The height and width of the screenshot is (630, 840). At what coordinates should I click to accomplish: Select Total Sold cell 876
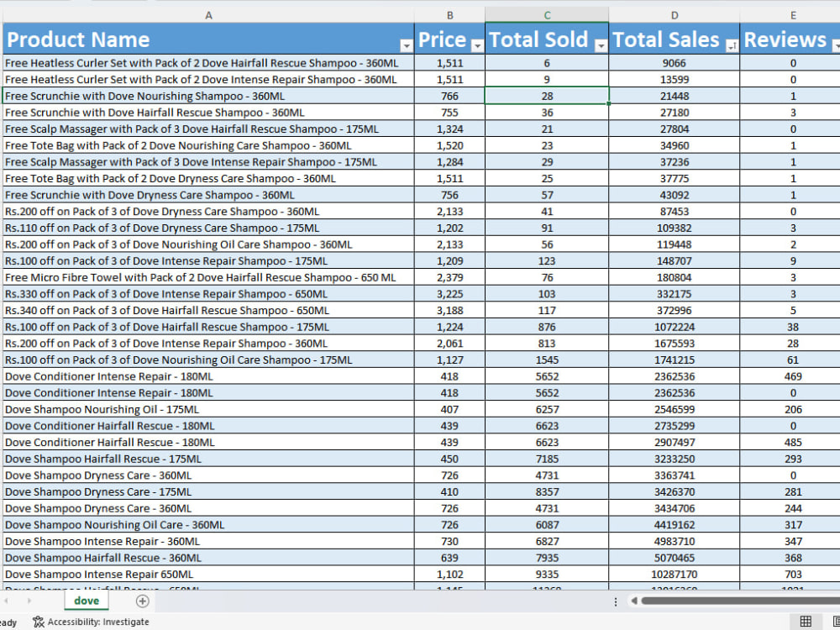[547, 327]
